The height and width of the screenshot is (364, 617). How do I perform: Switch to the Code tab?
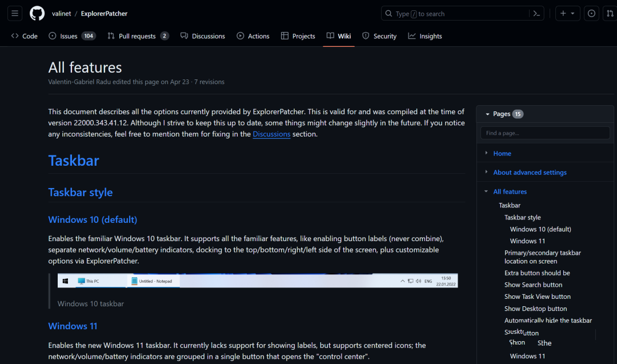[25, 36]
